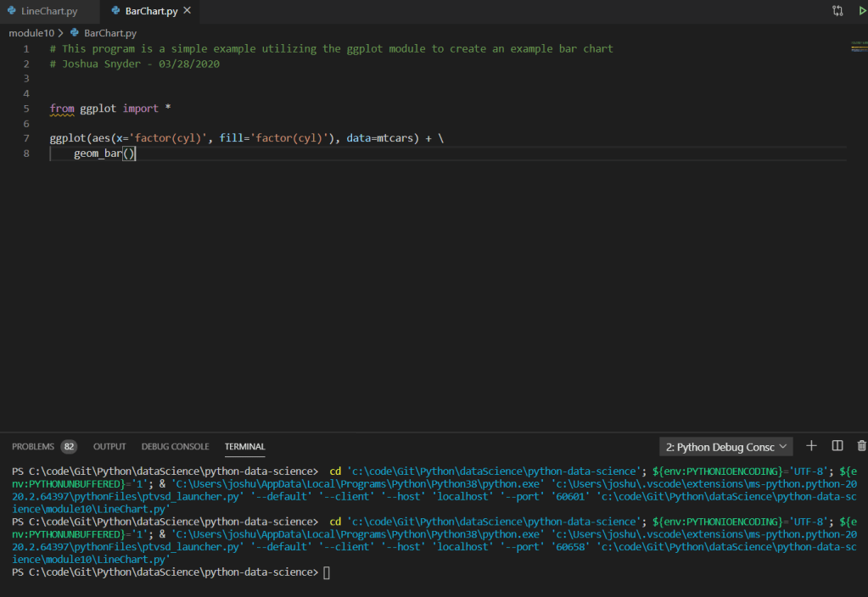Place cursor at the terminal prompt
The height and width of the screenshot is (597, 868).
coord(327,573)
